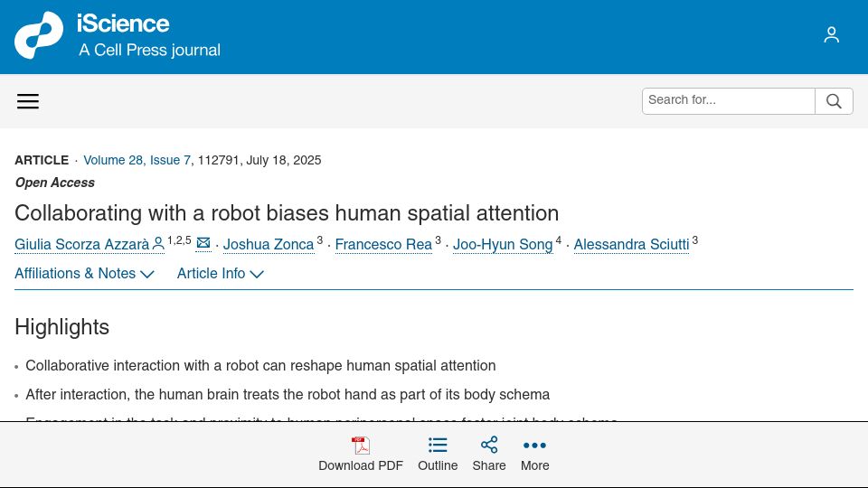Open the iScience journal home title

[x=123, y=23]
